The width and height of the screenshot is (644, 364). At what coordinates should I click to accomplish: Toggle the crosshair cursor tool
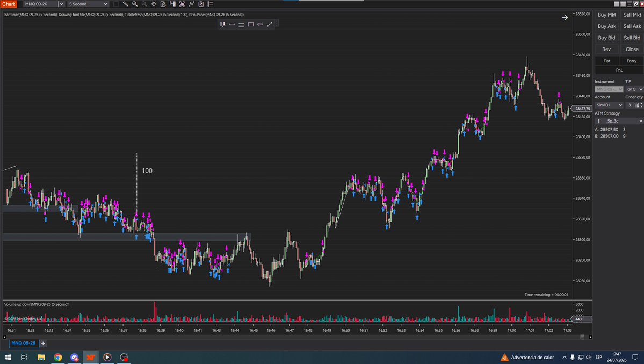pyautogui.click(x=154, y=4)
